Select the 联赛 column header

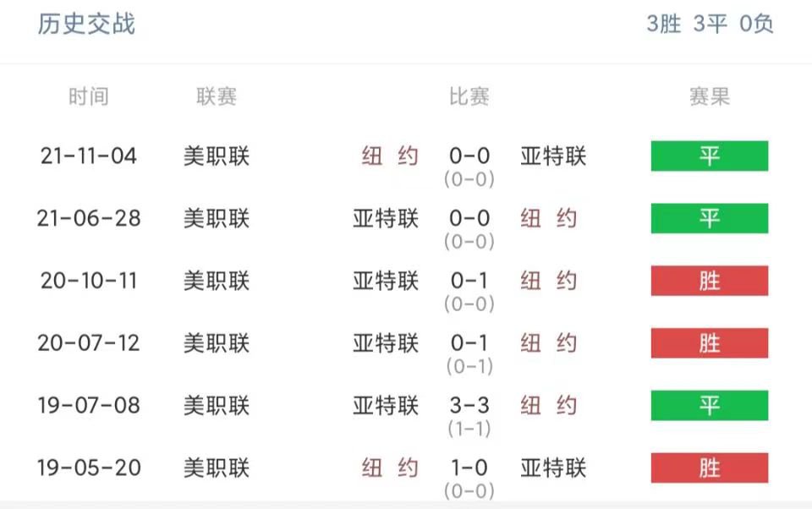(x=217, y=97)
